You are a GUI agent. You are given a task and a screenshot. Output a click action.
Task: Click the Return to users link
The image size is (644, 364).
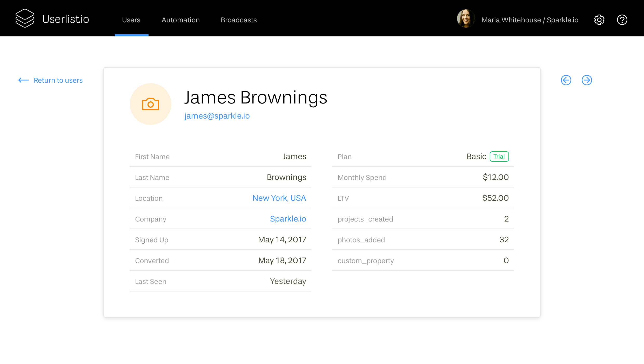pyautogui.click(x=58, y=80)
